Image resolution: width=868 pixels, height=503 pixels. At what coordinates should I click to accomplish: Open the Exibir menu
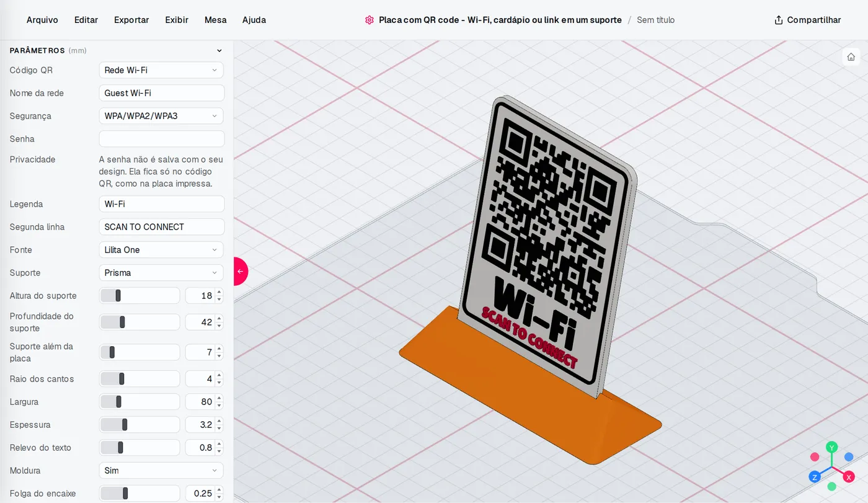177,20
